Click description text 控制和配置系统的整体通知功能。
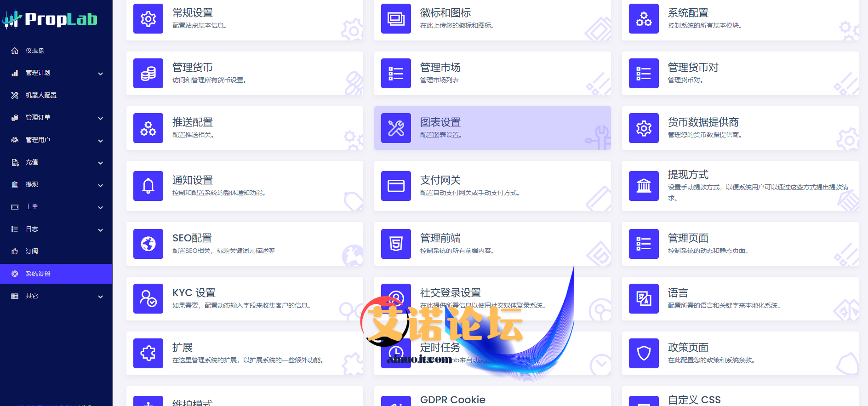Image resolution: width=868 pixels, height=406 pixels. [x=219, y=193]
